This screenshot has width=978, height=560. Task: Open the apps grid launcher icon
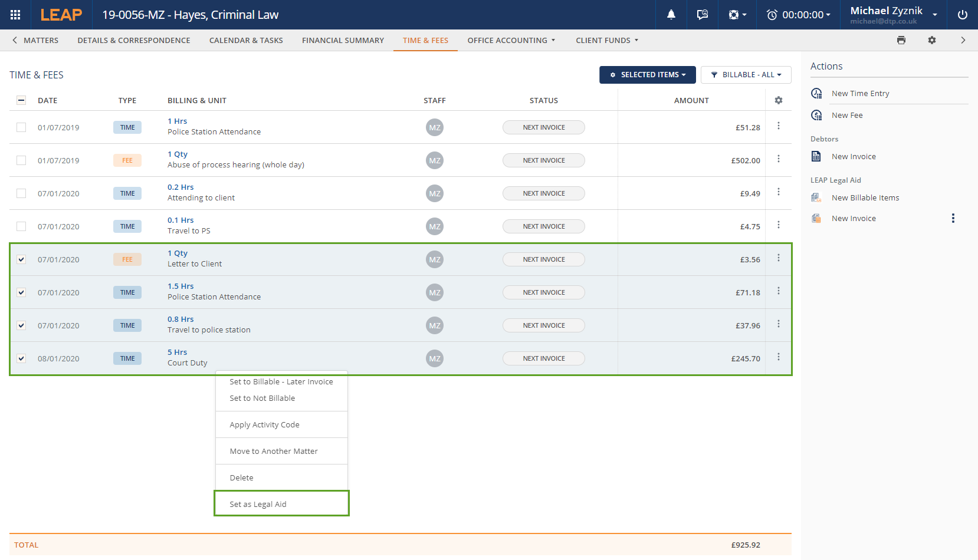[x=15, y=15]
